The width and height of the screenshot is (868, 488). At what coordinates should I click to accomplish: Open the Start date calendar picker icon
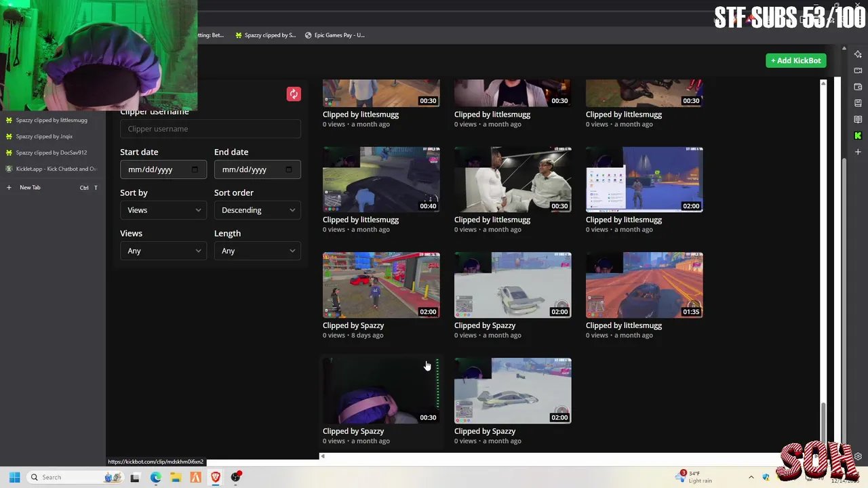pos(195,169)
